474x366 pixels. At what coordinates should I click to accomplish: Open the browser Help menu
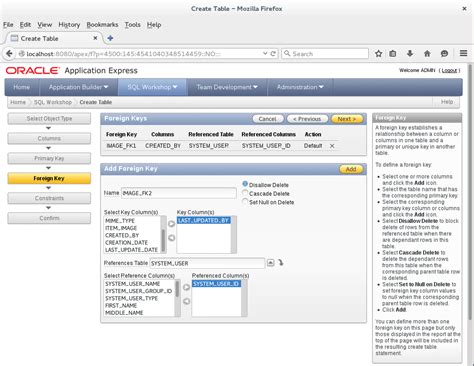pos(154,25)
